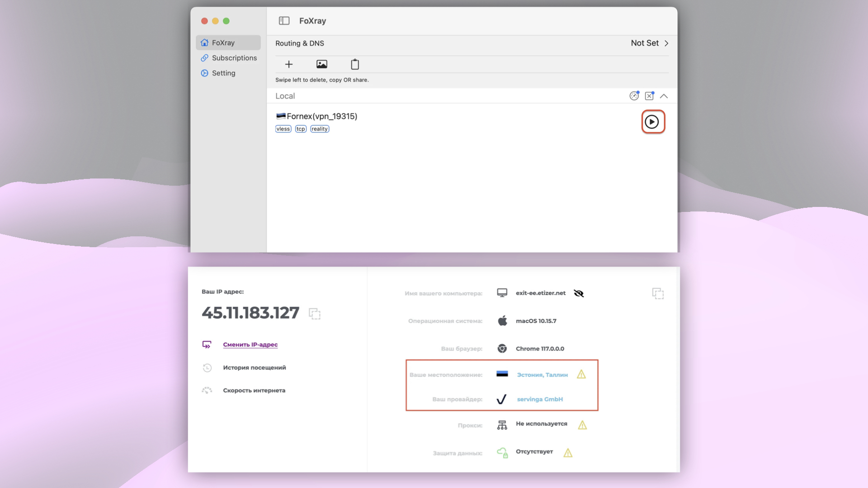Import config from image icon
This screenshot has width=868, height=488.
pyautogui.click(x=322, y=64)
